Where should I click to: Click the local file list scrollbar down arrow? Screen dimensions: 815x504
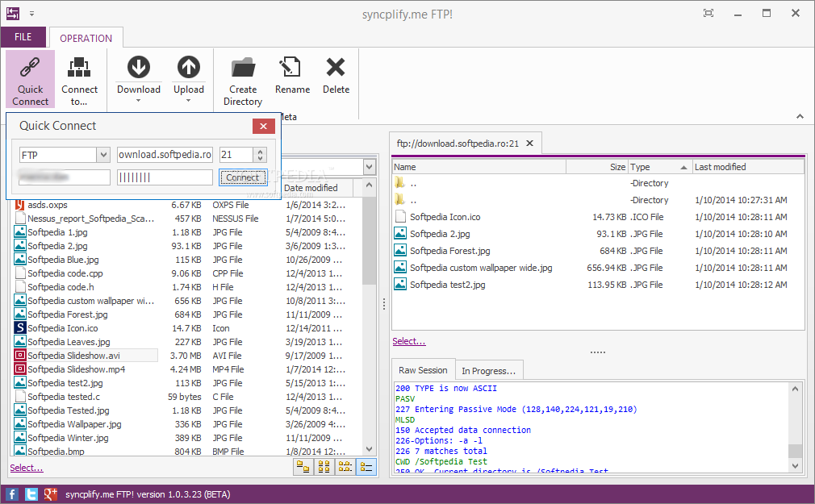tap(369, 449)
